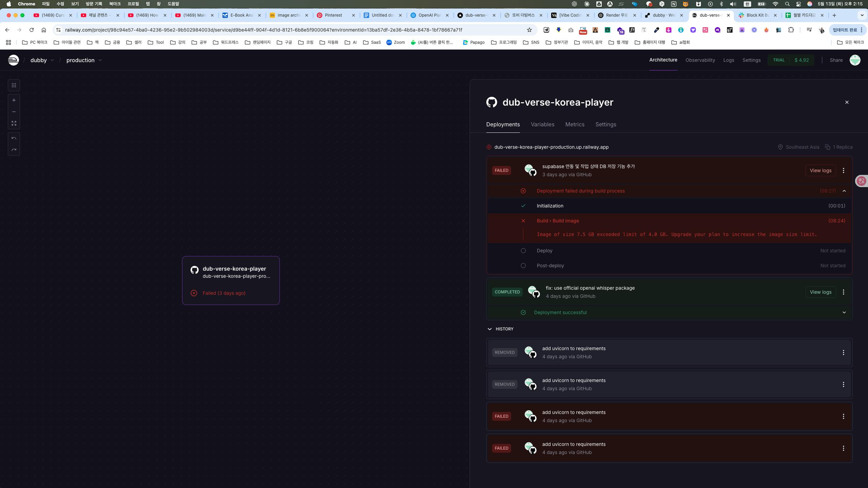The image size is (868, 488).
Task: Select the dub-verse-korea-player service card
Action: pos(231,280)
